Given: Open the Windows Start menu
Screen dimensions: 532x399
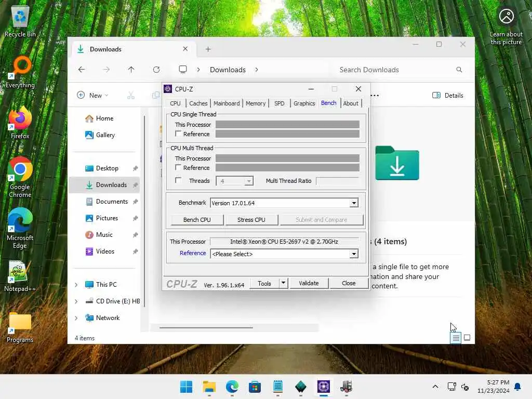Looking at the screenshot, I should click(187, 387).
